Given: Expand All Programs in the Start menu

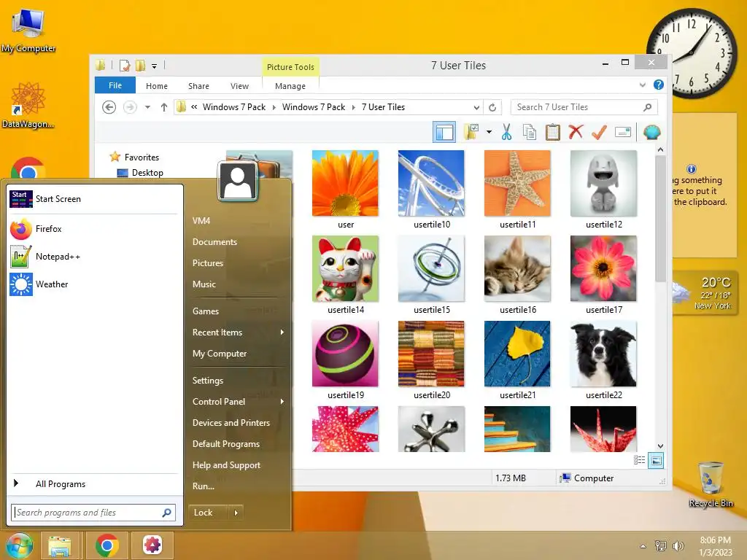Looking at the screenshot, I should coord(94,484).
